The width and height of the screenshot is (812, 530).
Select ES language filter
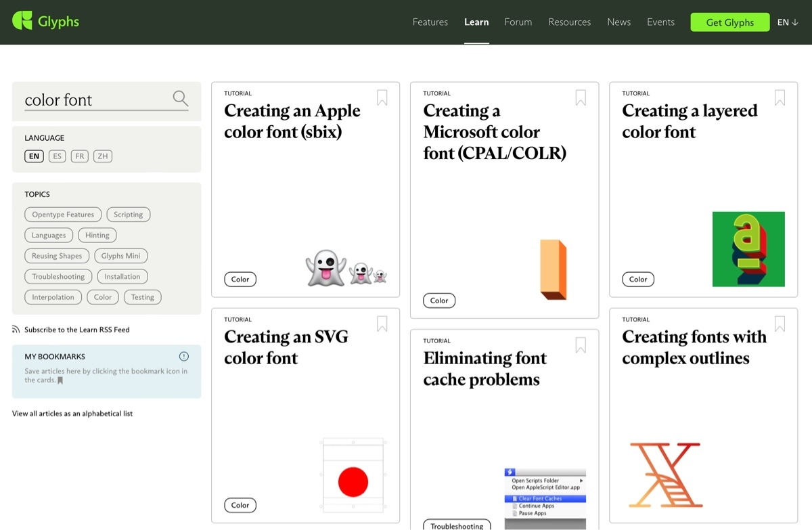click(57, 156)
